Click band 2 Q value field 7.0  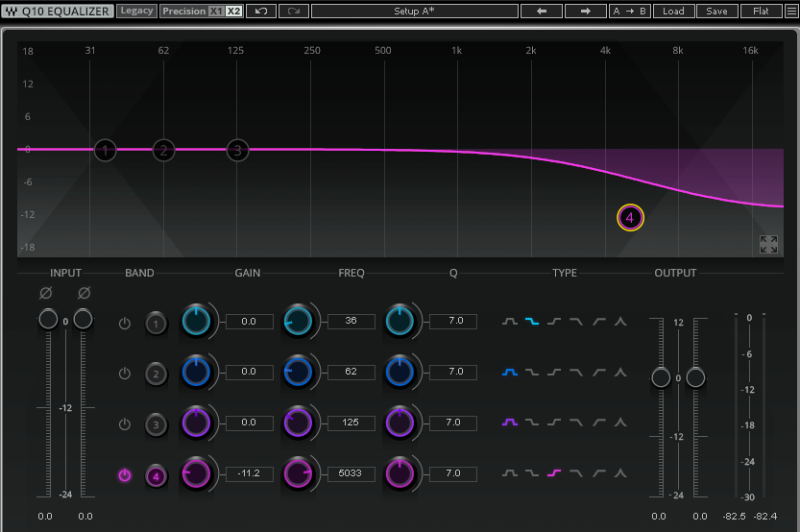453,372
